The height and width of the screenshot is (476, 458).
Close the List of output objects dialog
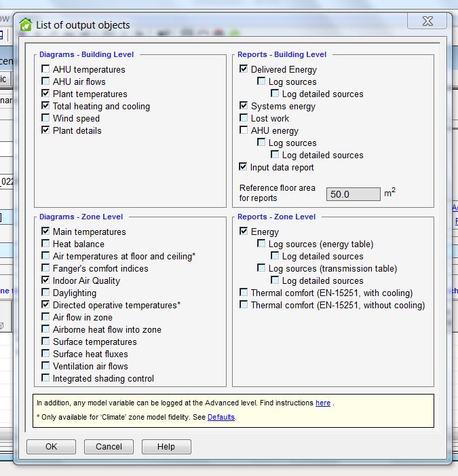(x=427, y=21)
